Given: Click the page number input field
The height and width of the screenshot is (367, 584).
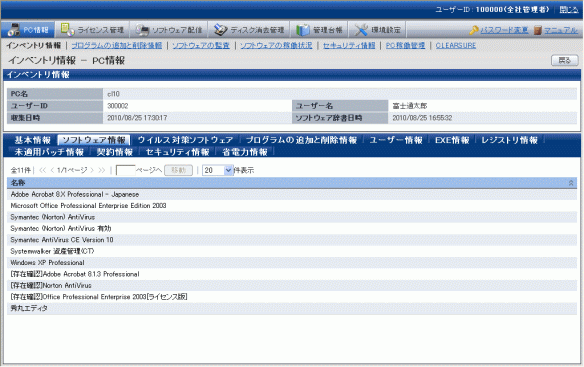Looking at the screenshot, I should (x=126, y=170).
